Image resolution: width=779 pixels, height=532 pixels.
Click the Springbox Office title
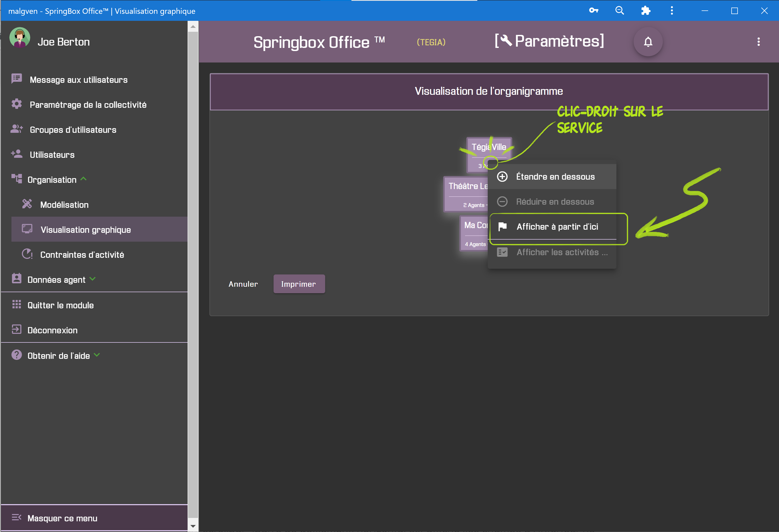pyautogui.click(x=319, y=42)
